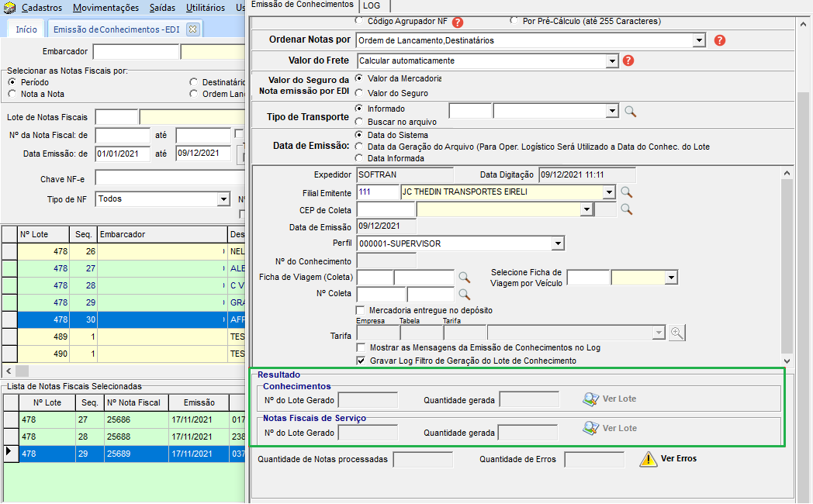The image size is (813, 504).
Task: Open the Ordenar Notas por dropdown
Action: tap(699, 40)
